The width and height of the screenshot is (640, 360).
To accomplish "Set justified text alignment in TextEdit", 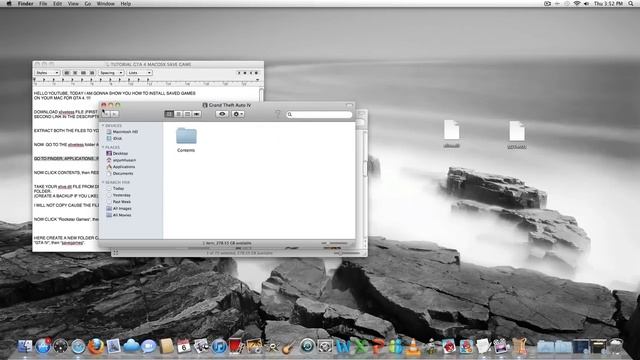I will 83,73.
